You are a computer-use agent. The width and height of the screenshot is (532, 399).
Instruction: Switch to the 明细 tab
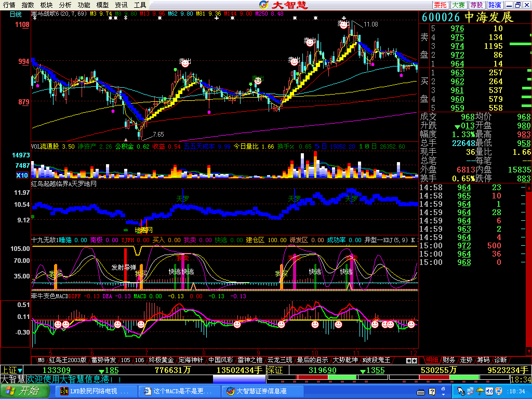point(432,360)
